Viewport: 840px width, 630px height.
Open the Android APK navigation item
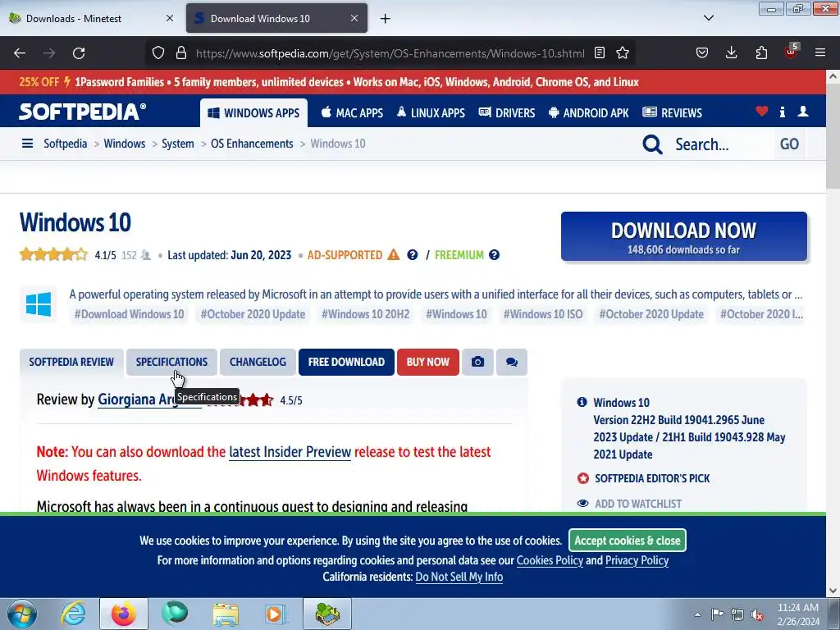click(x=589, y=113)
